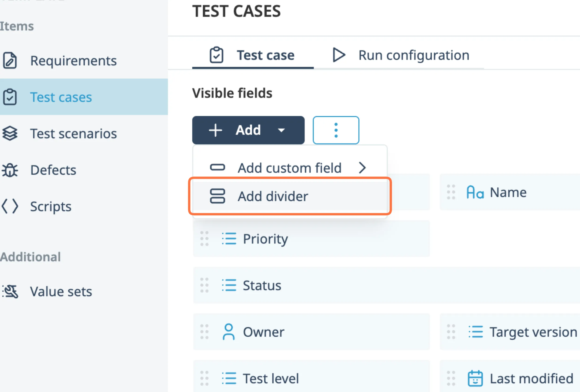The image size is (580, 392).
Task: Switch to the Test case tab
Action: point(252,55)
